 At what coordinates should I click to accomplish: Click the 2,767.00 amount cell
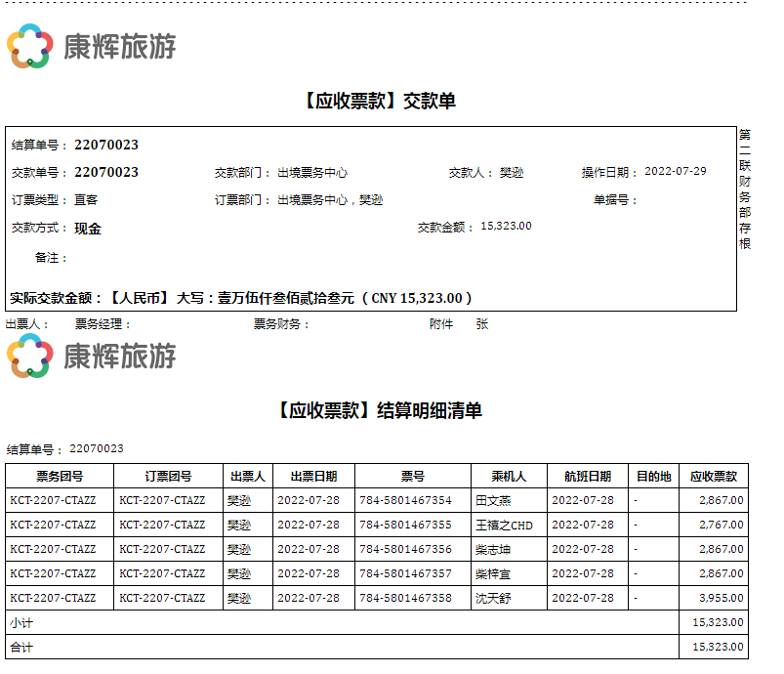pyautogui.click(x=721, y=525)
